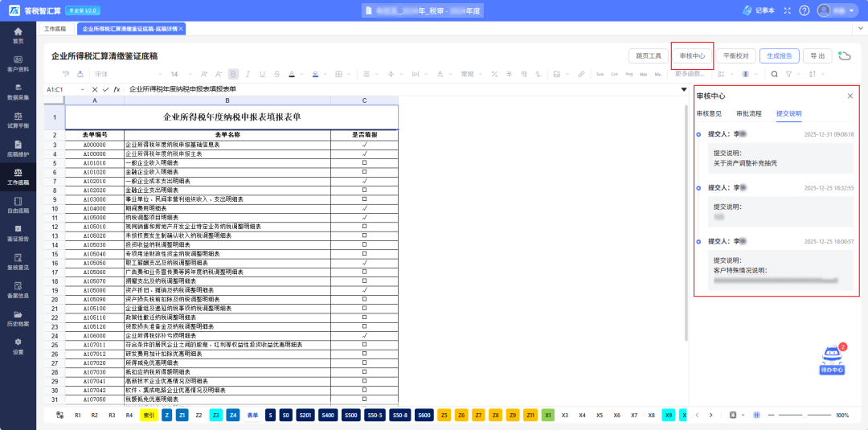
Task: Click the fullscreen expand icon in title bar
Action: pos(788,10)
